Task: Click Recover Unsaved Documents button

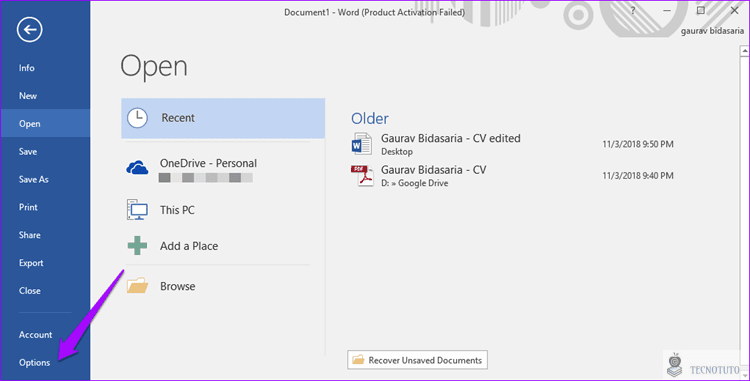Action: point(418,360)
